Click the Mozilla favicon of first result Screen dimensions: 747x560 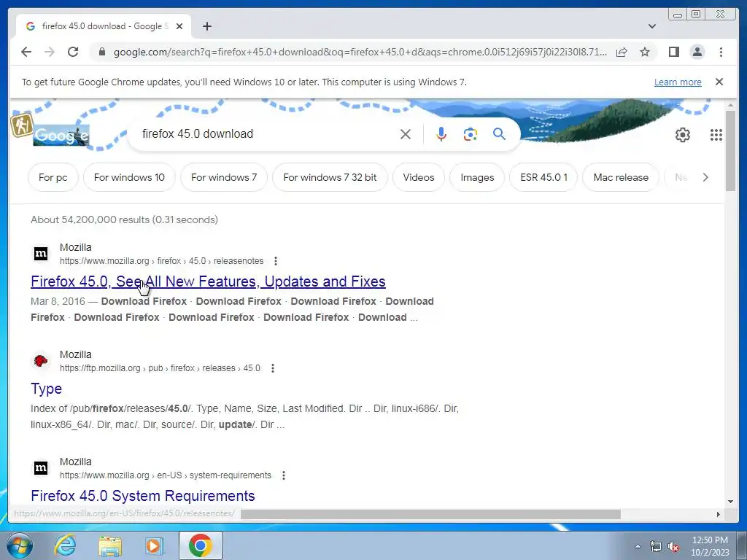click(x=41, y=254)
